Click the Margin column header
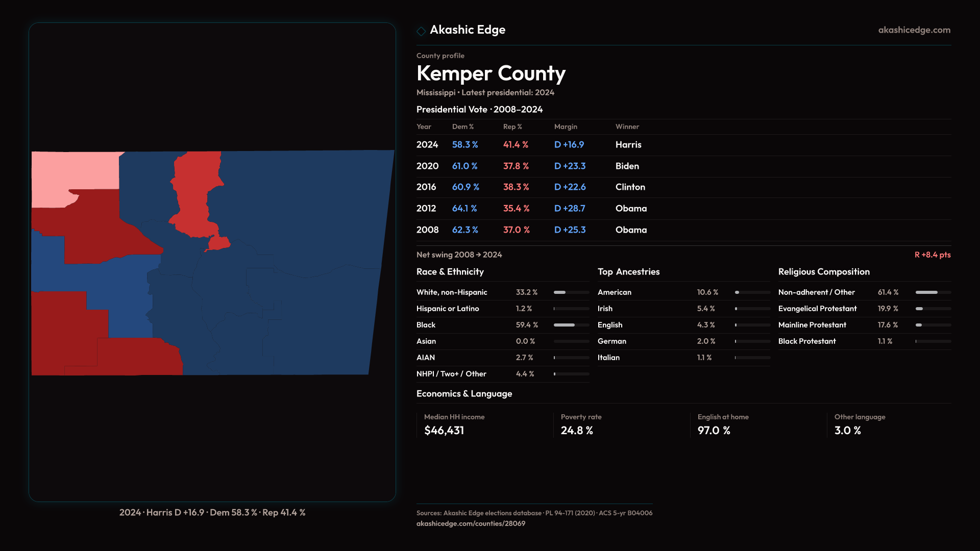Screen dimensions: 980x551 coord(565,127)
